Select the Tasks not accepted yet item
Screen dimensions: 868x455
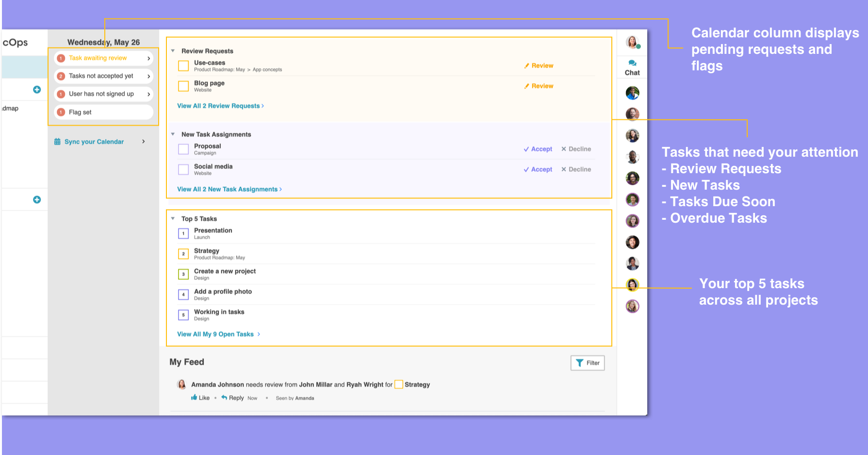tap(103, 76)
